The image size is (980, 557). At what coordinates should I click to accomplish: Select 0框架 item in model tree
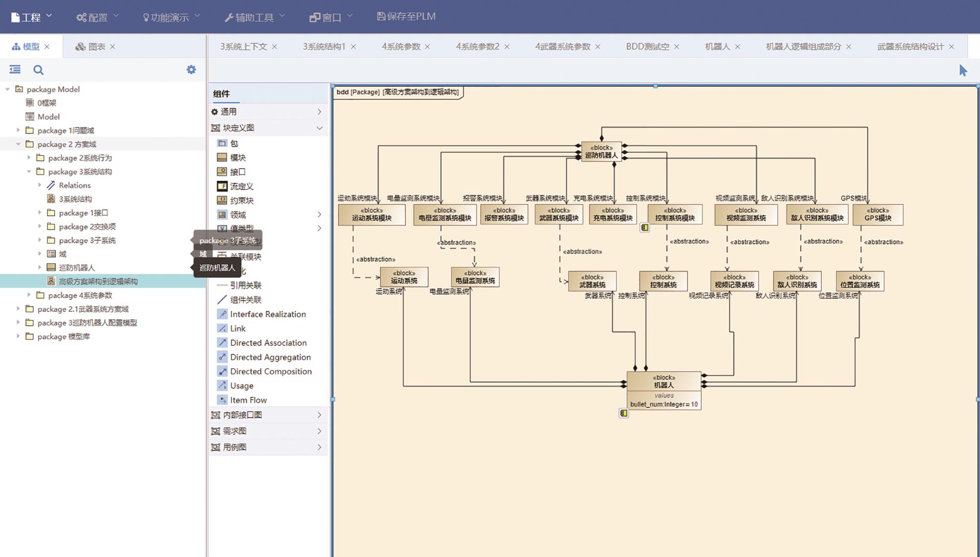coord(47,103)
